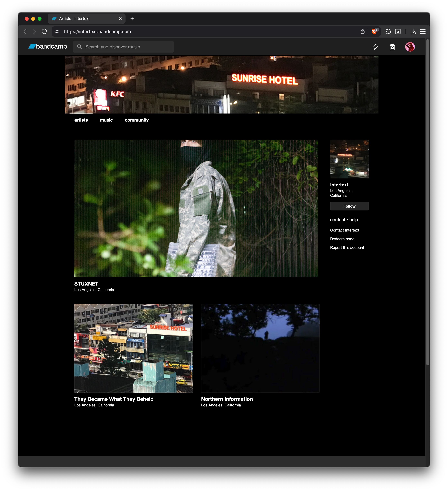The image size is (448, 491).
Task: Open a new browser tab
Action: click(x=132, y=19)
